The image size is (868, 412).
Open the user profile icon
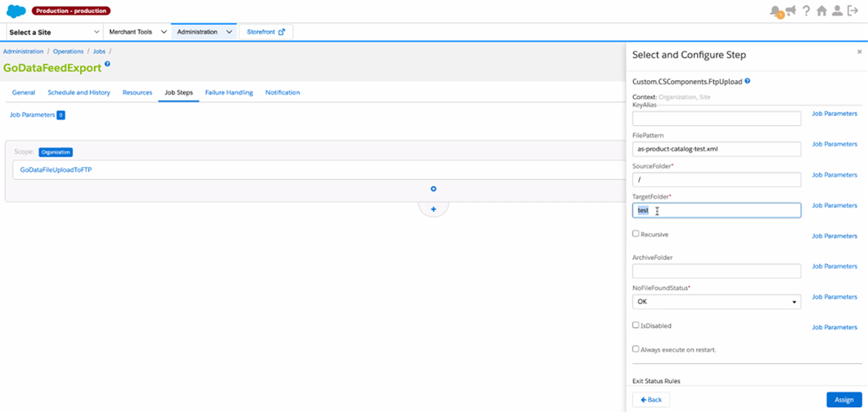(837, 11)
